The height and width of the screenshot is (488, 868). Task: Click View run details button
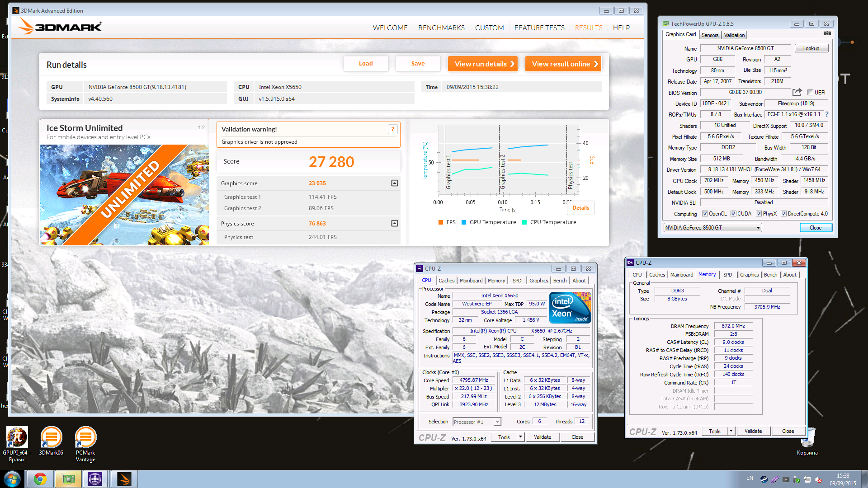[483, 64]
